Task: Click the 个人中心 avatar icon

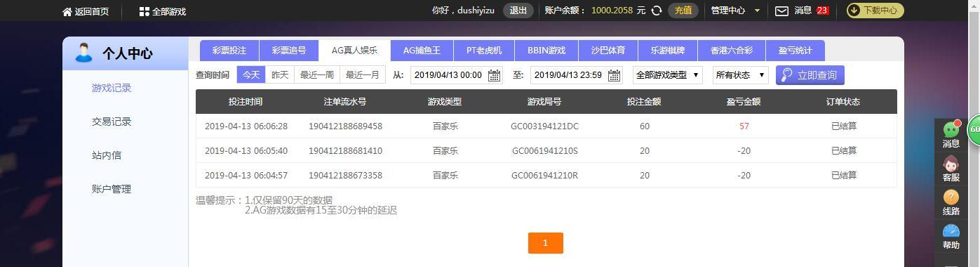Action: click(x=84, y=53)
